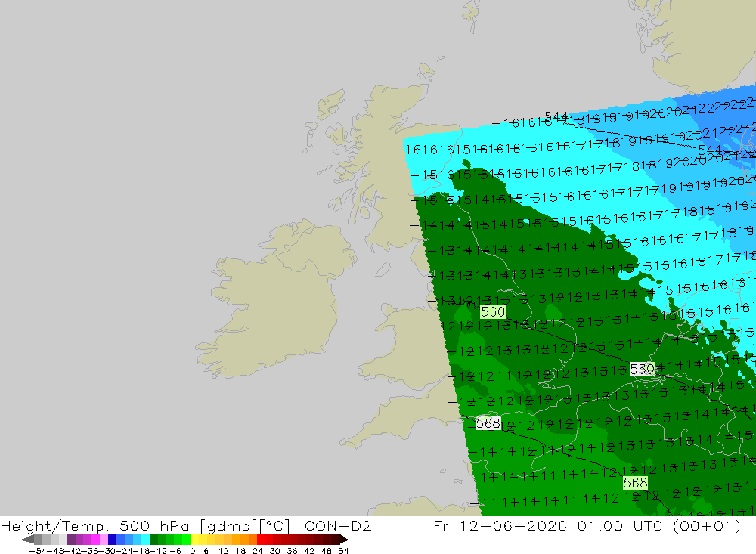Click the 568 contour label with white background
This screenshot has height=554, width=756.
pyautogui.click(x=488, y=423)
